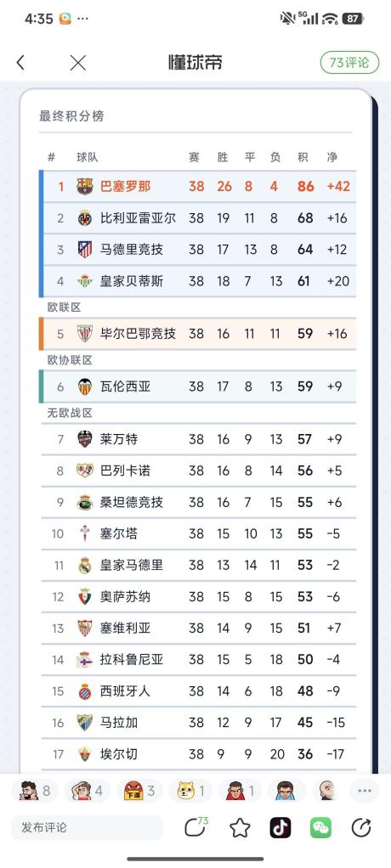Open the 73评论 comments button
This screenshot has height=868, width=391.
[x=349, y=63]
